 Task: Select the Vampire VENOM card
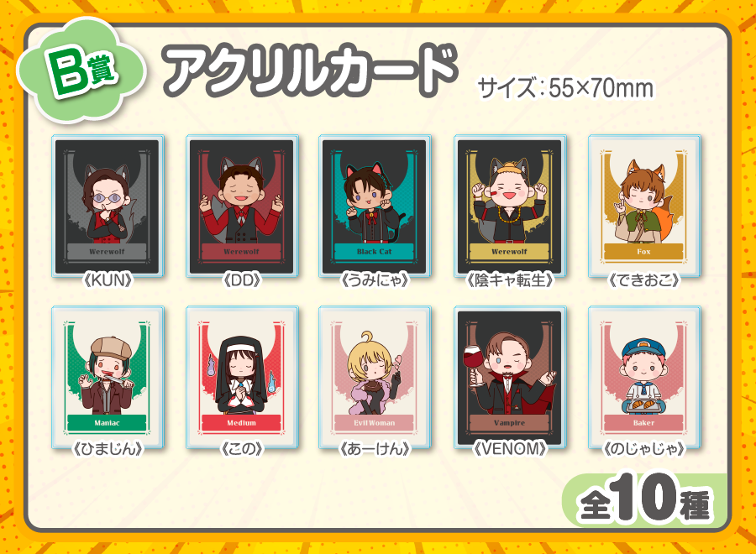[x=510, y=377]
